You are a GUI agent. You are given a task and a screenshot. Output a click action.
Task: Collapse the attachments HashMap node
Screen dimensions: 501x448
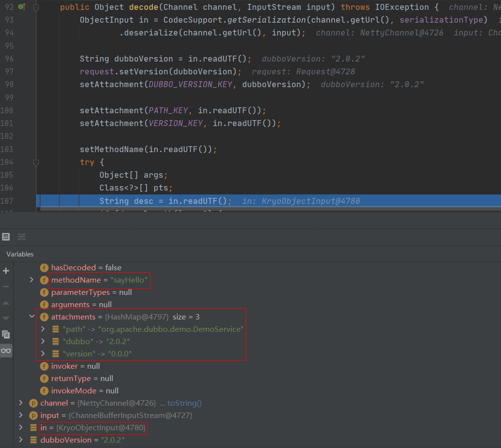32,317
